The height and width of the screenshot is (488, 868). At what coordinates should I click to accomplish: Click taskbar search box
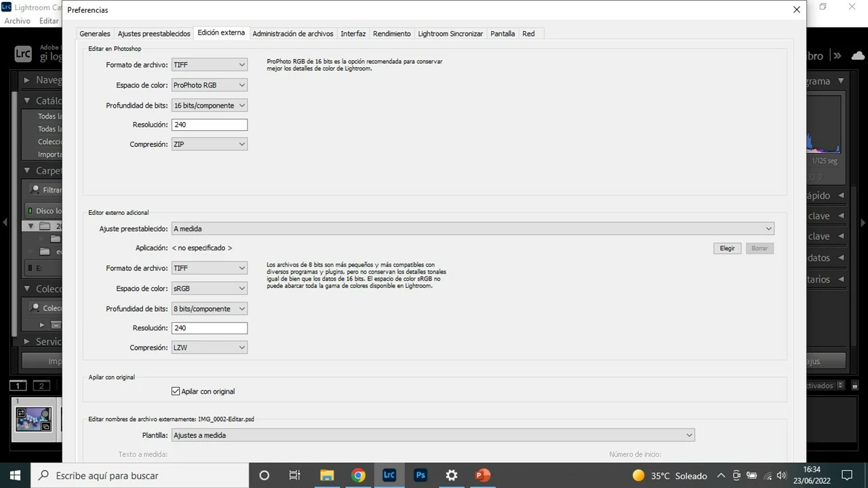click(x=140, y=475)
